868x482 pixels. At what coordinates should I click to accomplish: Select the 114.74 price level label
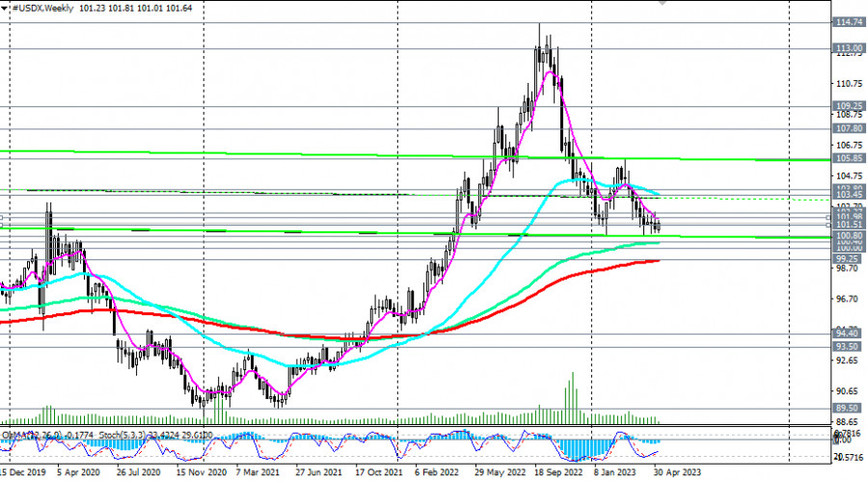pyautogui.click(x=848, y=21)
